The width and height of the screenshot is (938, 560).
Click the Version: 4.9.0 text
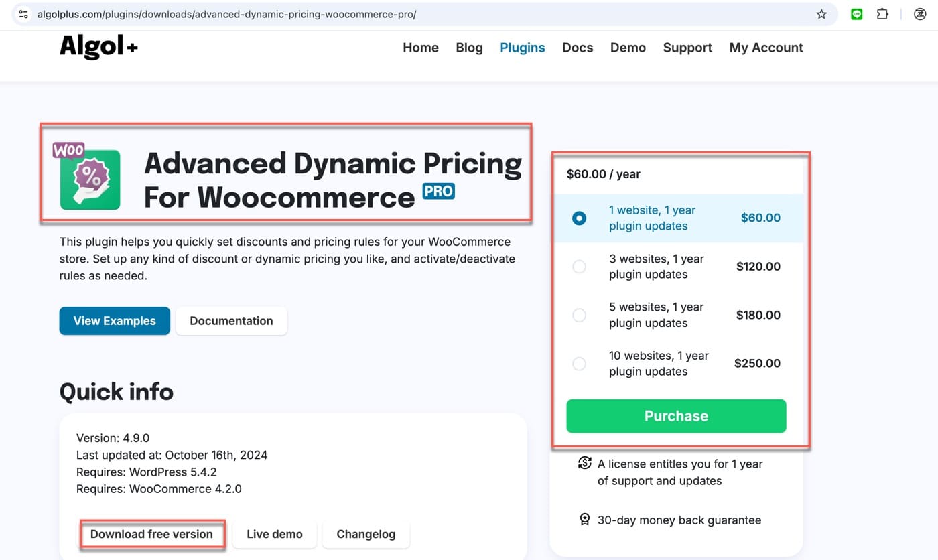113,439
